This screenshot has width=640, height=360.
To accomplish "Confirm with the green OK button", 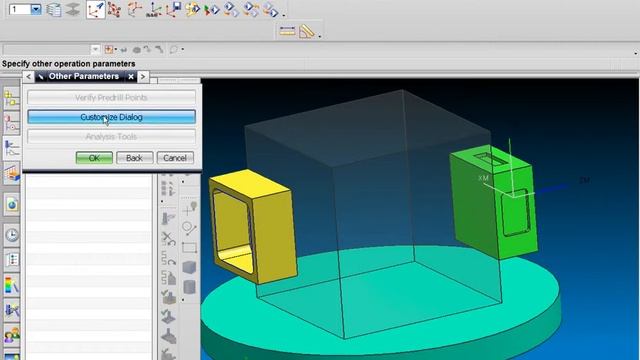I will 94,158.
